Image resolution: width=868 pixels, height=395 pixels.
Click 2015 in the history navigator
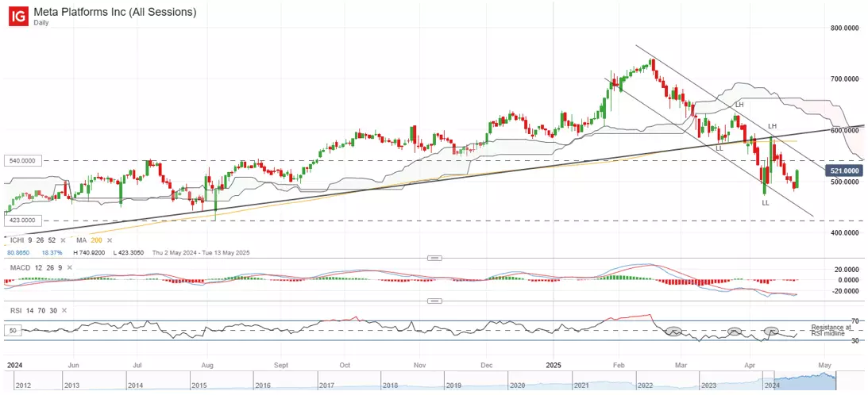199,385
